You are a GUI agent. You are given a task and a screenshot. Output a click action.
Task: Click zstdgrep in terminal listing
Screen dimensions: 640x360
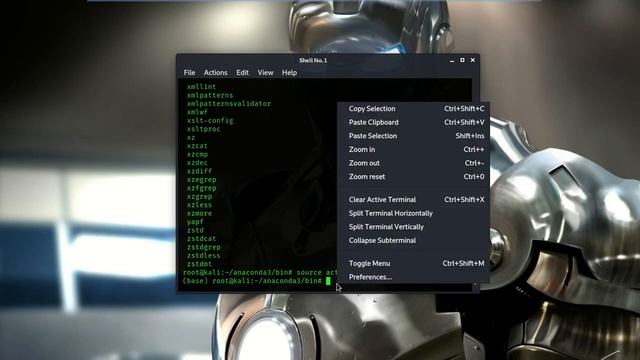pyautogui.click(x=203, y=247)
